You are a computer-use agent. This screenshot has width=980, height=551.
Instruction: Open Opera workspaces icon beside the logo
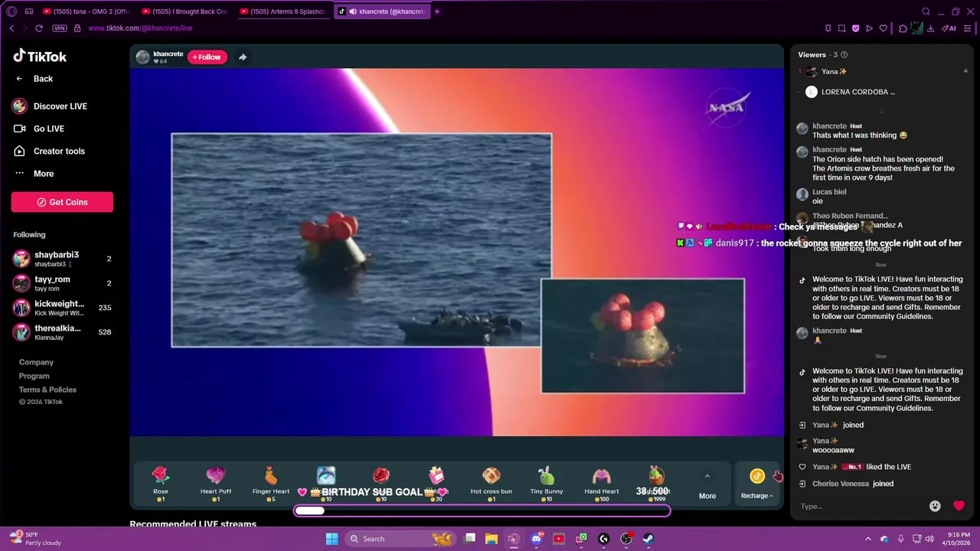tap(29, 11)
